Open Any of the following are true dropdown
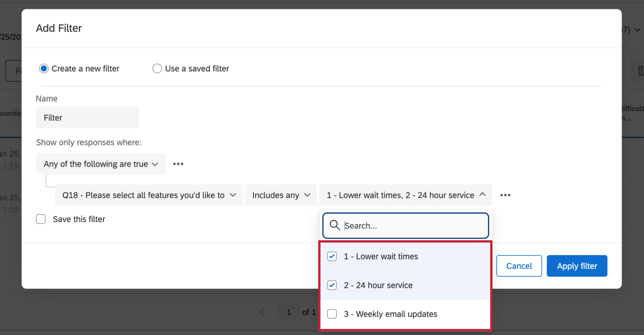Viewport: 644px width, 335px height. pos(101,164)
